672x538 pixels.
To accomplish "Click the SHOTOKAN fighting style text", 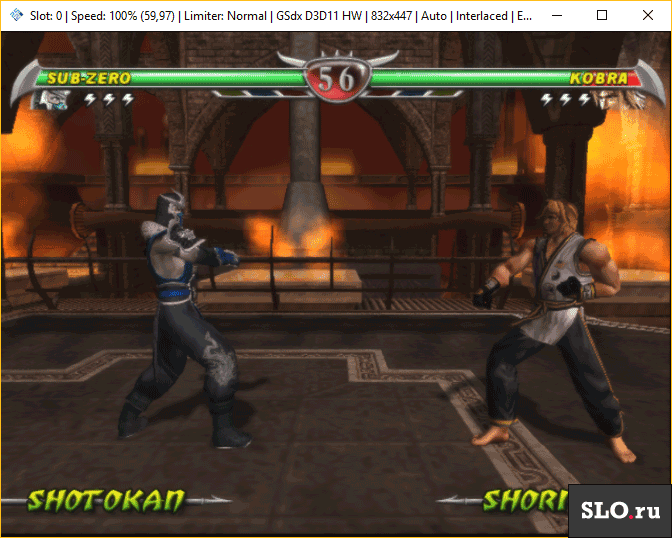I will (x=105, y=500).
